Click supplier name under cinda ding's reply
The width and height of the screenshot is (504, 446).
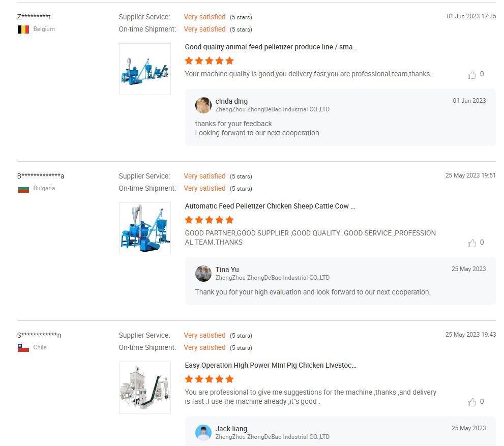tap(272, 109)
